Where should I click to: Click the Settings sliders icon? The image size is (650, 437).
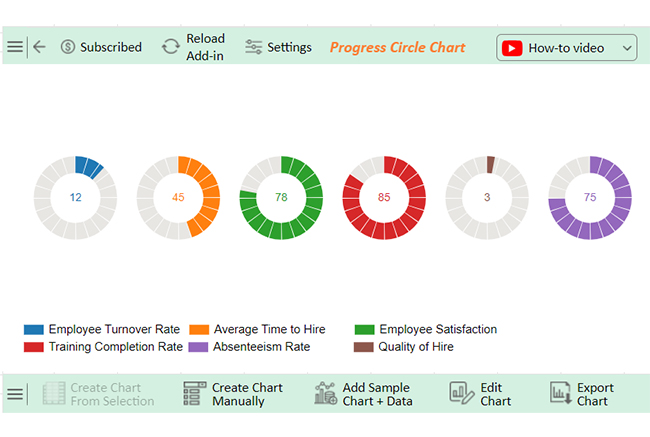[x=253, y=47]
